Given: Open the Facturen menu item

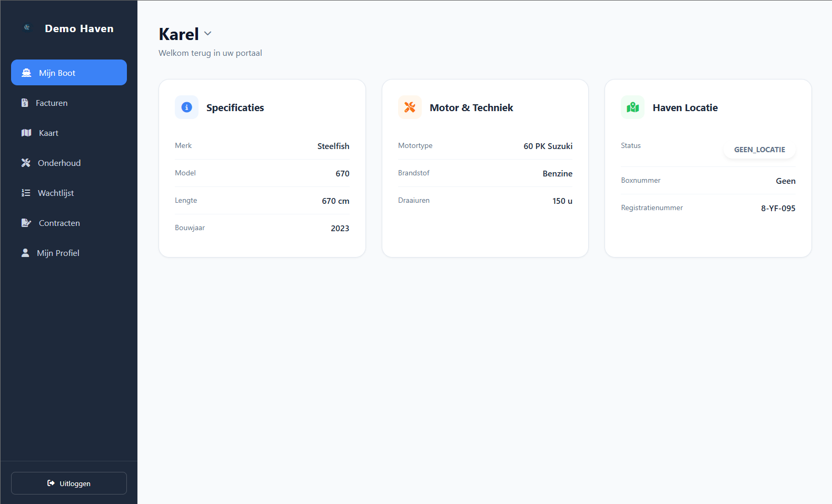Looking at the screenshot, I should 69,103.
